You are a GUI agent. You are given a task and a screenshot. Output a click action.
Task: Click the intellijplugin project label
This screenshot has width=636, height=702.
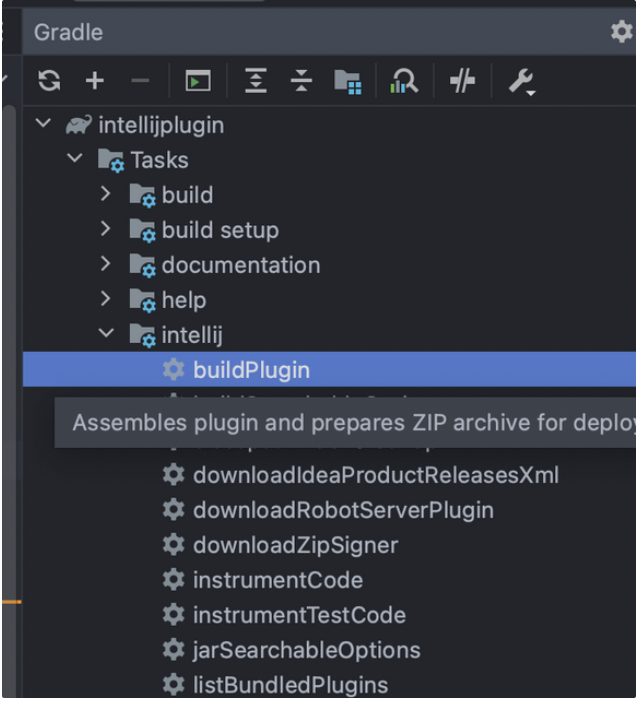click(x=161, y=125)
